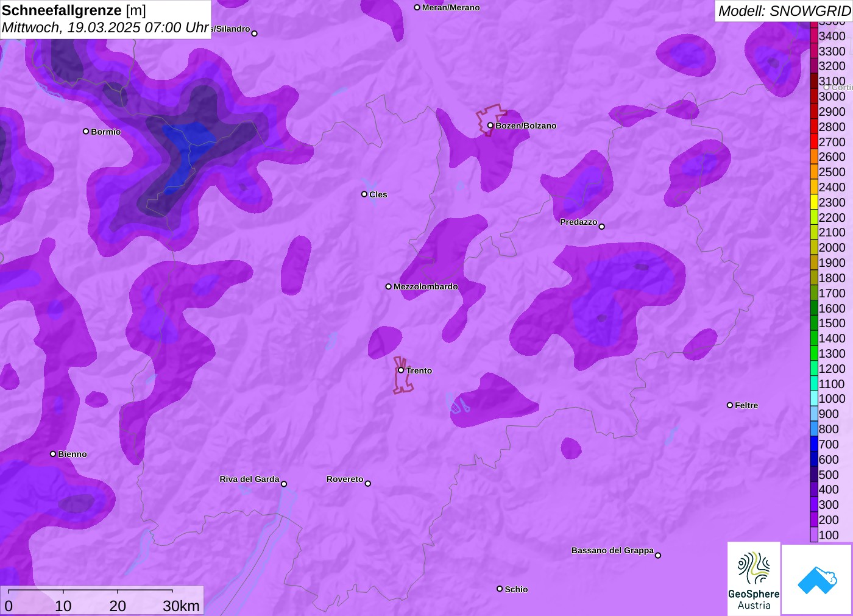Select the 2000 m olive legend swatch
The height and width of the screenshot is (616, 853).
(x=814, y=247)
